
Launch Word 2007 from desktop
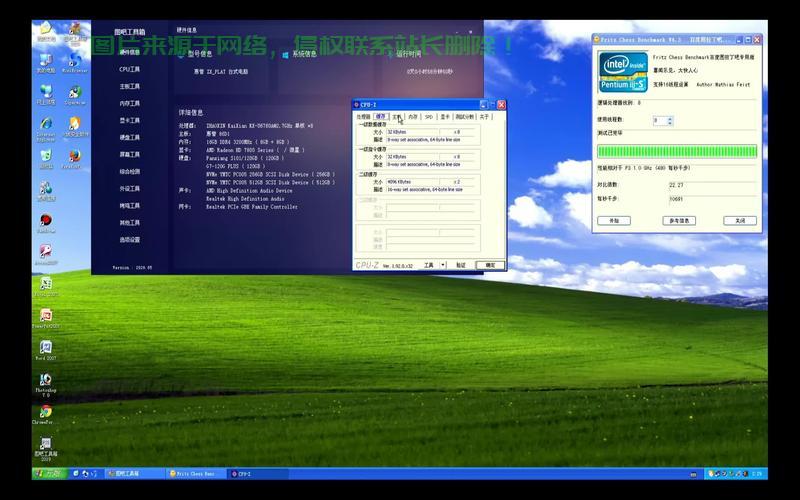45,345
